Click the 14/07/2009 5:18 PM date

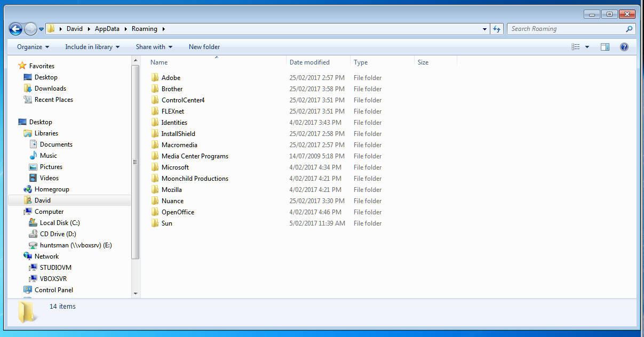point(317,156)
